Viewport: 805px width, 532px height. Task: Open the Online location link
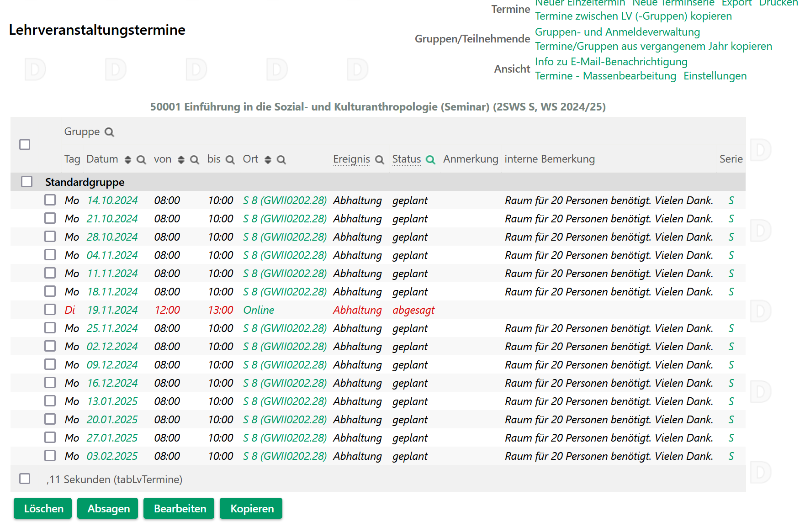[x=259, y=310]
